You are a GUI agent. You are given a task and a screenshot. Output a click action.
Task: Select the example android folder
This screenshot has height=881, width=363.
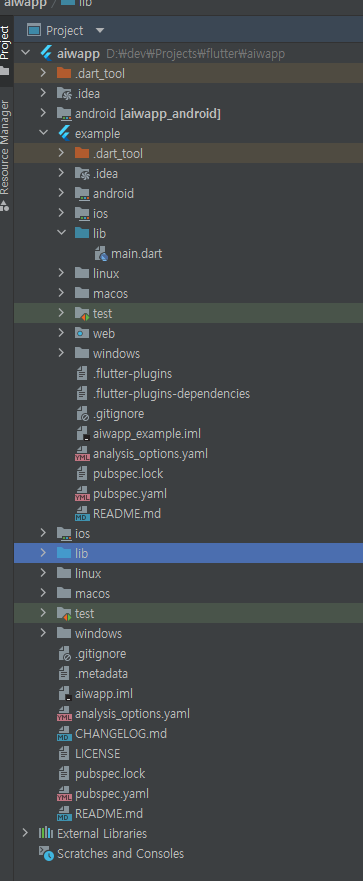pos(114,193)
